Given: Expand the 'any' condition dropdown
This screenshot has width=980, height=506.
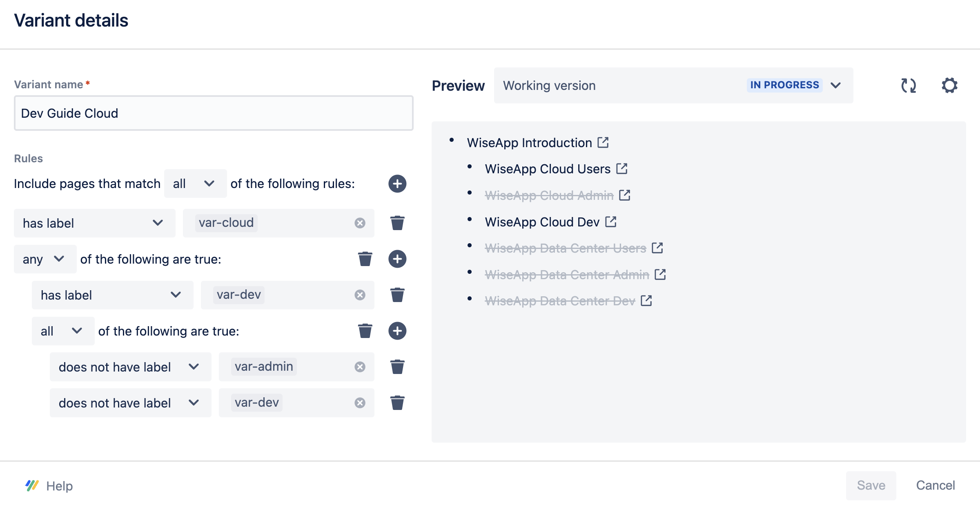Looking at the screenshot, I should [x=45, y=259].
